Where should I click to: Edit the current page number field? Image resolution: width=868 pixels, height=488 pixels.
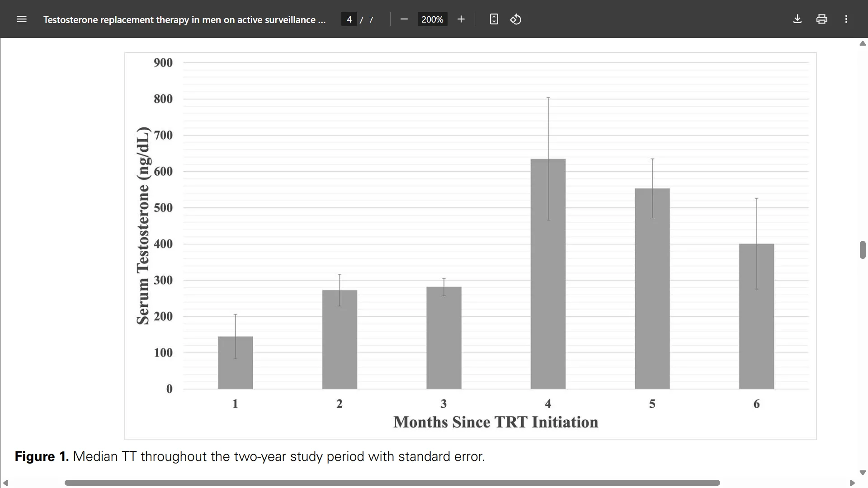(x=349, y=19)
